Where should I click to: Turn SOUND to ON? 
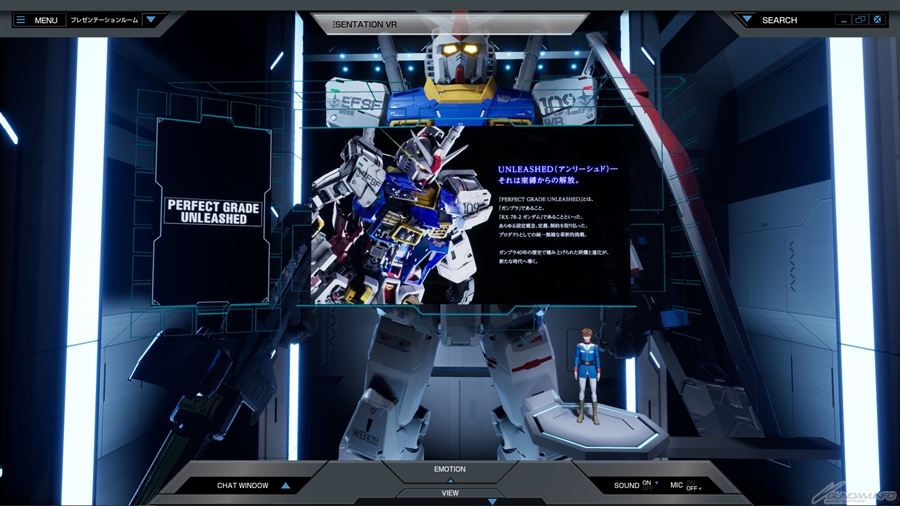[x=647, y=482]
